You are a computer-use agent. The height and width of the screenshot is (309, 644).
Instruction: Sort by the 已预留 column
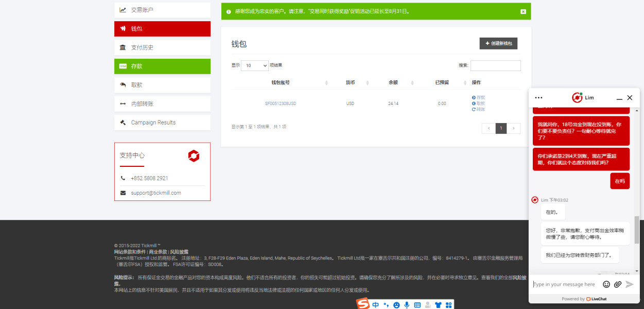pos(442,82)
